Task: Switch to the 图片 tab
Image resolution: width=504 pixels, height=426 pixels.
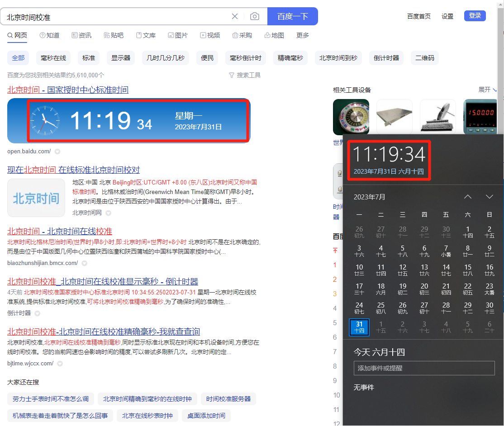Action: click(177, 35)
